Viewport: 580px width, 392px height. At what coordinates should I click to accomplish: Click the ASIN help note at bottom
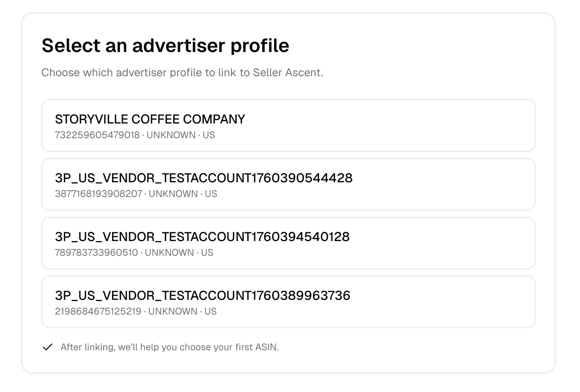pyautogui.click(x=170, y=347)
